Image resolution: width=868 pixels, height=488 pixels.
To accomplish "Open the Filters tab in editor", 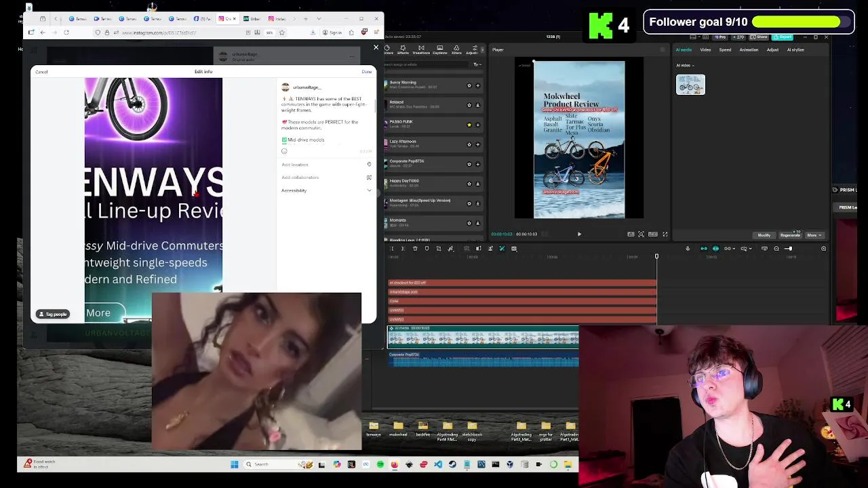I will tap(456, 49).
